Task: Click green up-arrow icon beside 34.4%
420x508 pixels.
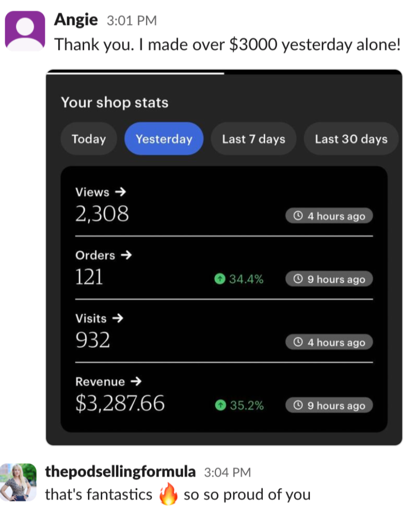Action: pos(220,279)
